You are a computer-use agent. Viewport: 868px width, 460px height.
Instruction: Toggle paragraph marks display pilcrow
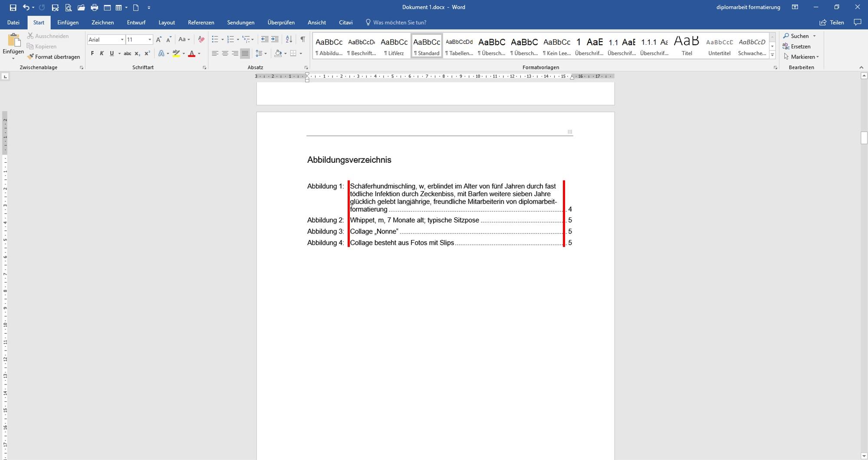pyautogui.click(x=302, y=39)
